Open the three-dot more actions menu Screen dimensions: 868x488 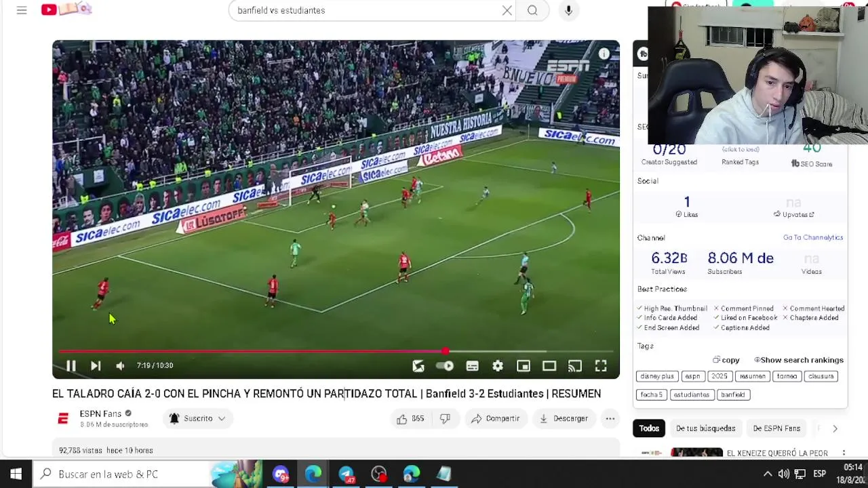click(610, 419)
